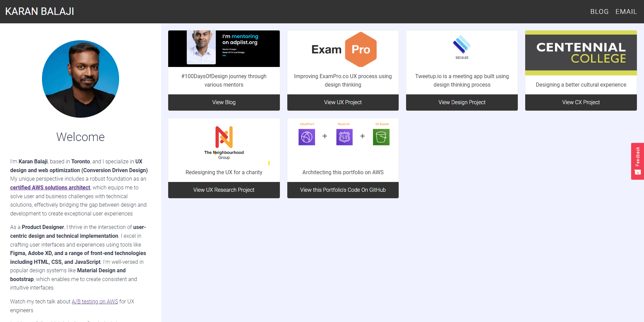The width and height of the screenshot is (644, 322).
Task: Click the Route 53 icon
Action: tap(344, 137)
